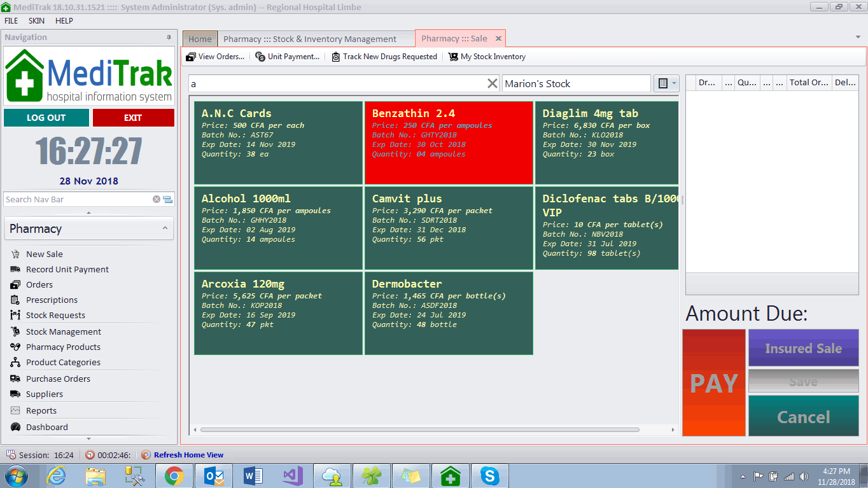Open the Windows Start menu
The height and width of the screenshot is (488, 868).
click(16, 475)
